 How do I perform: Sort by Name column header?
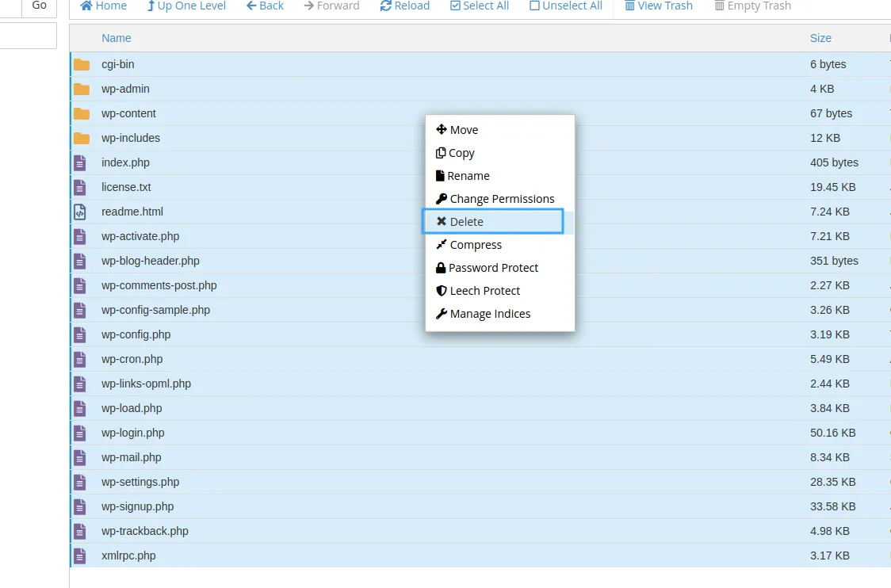[x=116, y=38]
